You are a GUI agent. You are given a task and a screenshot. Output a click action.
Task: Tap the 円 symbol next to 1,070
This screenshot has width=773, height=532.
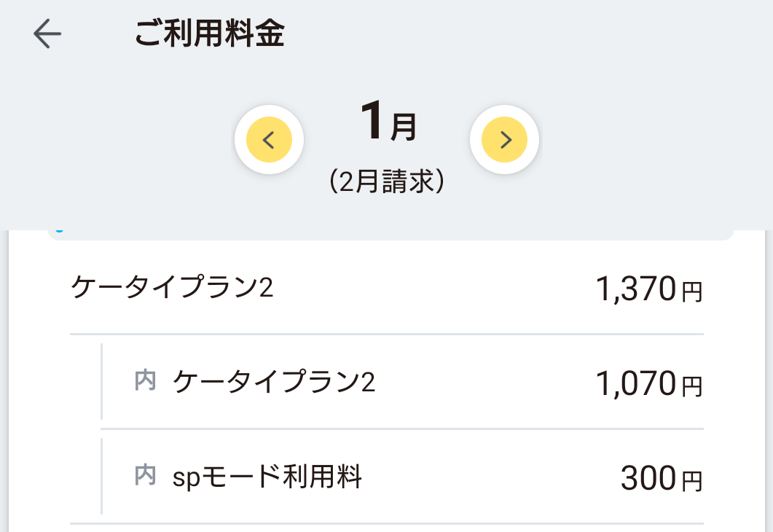[x=691, y=387]
